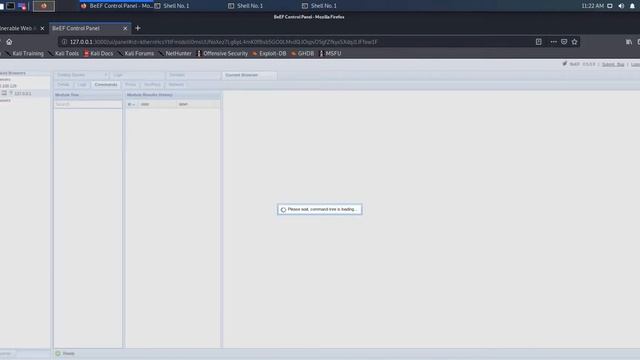The width and height of the screenshot is (640, 360).
Task: Sort results history by id column
Action: pos(131,104)
